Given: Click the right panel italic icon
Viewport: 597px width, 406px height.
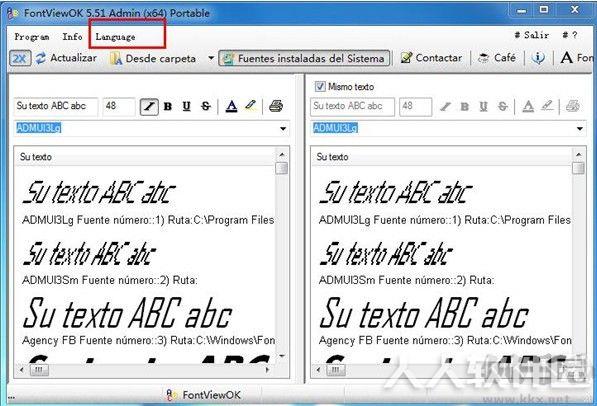Looking at the screenshot, I should [445, 107].
